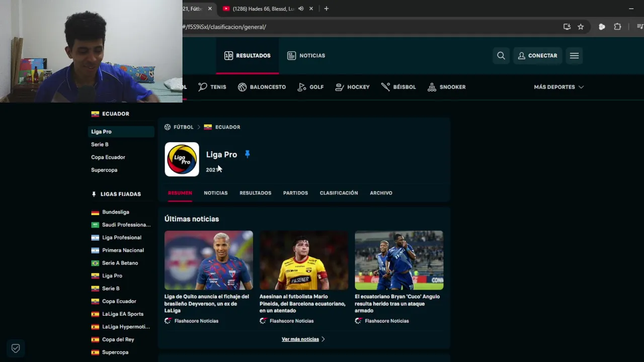644x362 pixels.
Task: Click the Liga Pro league logo
Action: pos(182,159)
